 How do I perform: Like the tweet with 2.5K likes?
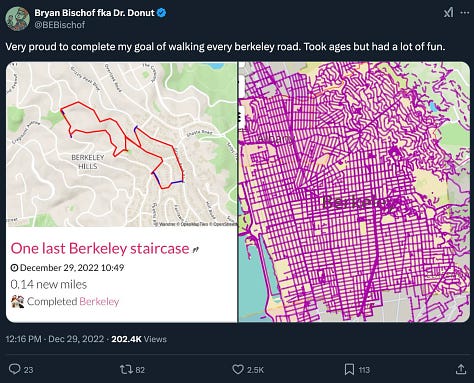237,369
